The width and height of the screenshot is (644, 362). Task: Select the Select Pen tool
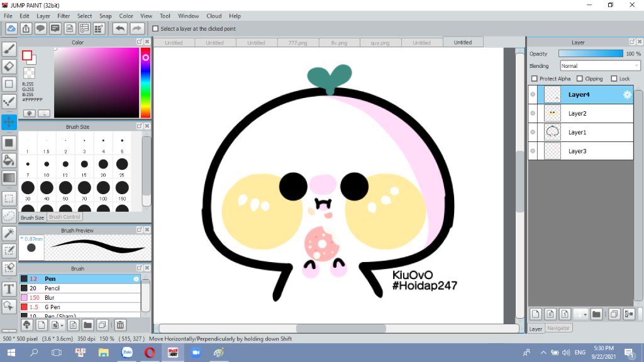pyautogui.click(x=9, y=251)
